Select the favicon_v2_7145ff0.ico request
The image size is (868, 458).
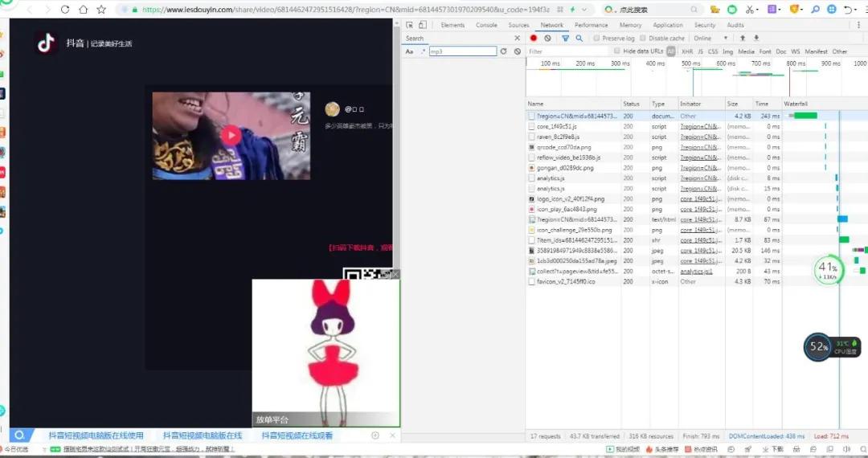tap(566, 281)
